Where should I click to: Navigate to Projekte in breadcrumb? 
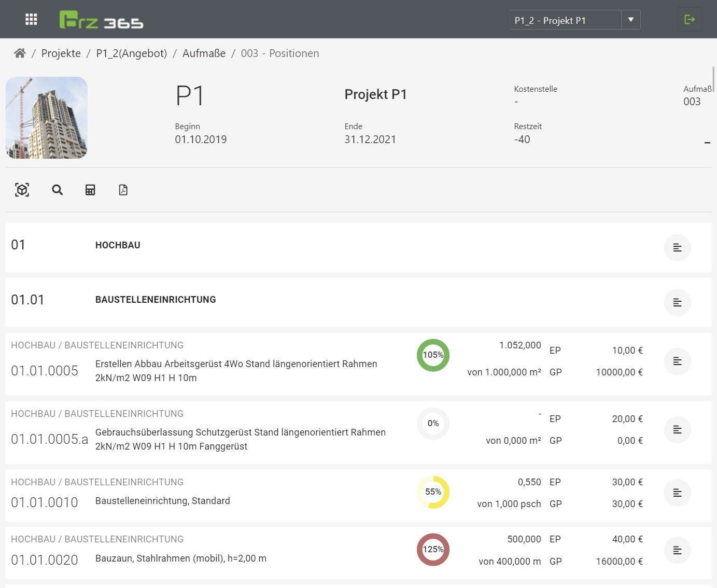tap(61, 53)
